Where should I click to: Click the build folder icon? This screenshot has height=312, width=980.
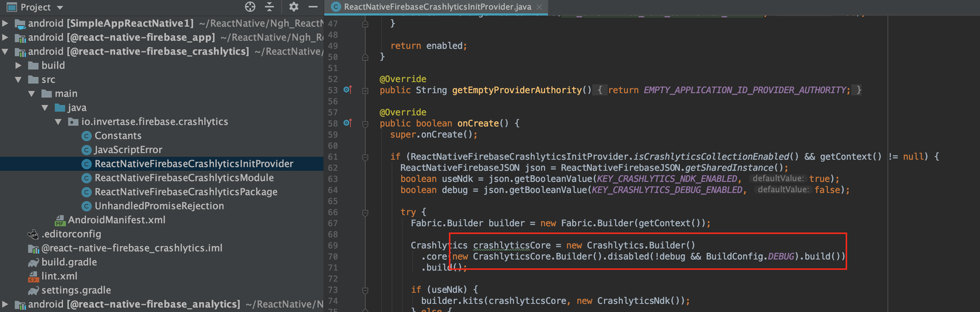pos(33,65)
